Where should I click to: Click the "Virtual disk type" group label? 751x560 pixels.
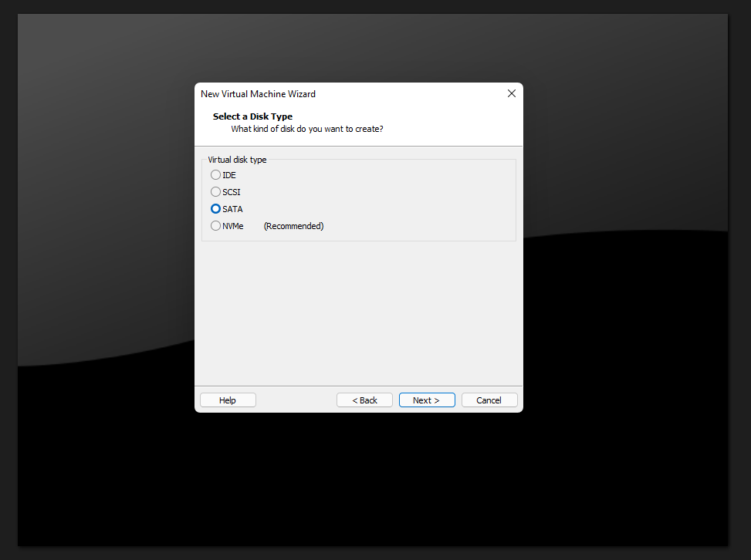237,160
